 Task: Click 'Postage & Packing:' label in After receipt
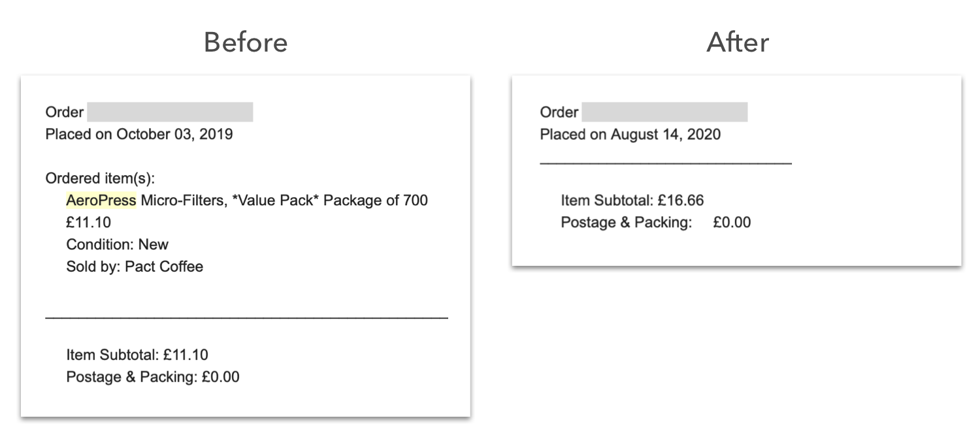(x=626, y=223)
